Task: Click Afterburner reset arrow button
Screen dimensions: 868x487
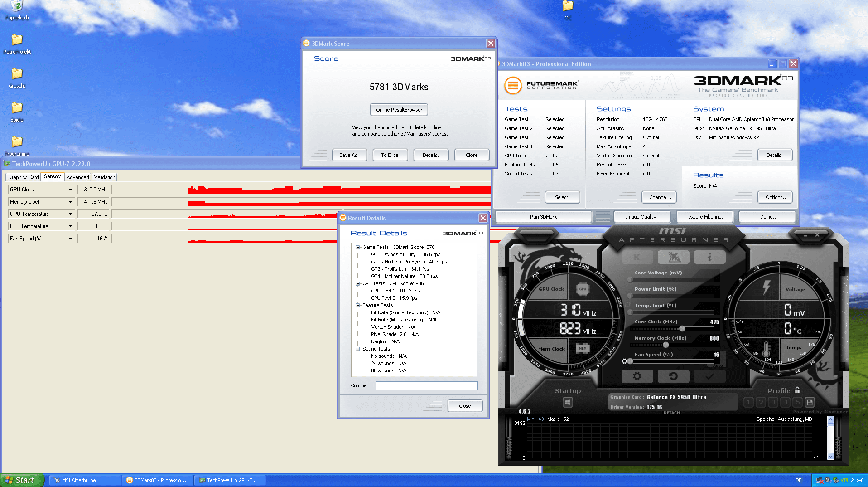Action: point(674,376)
